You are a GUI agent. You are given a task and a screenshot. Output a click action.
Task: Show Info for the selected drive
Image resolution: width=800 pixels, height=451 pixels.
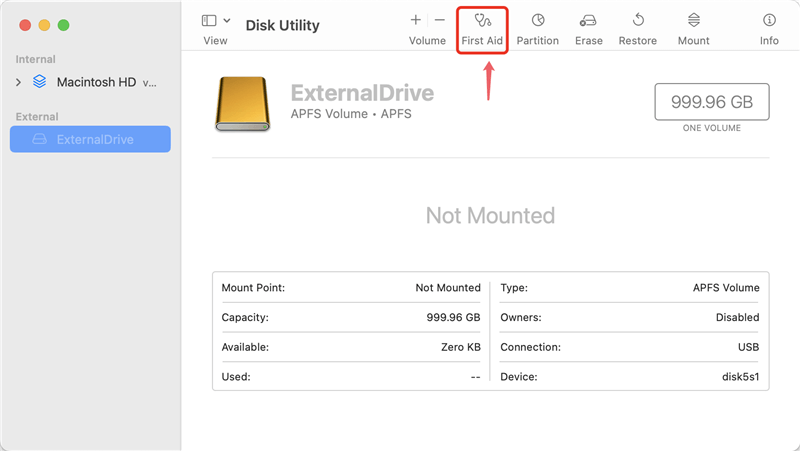pyautogui.click(x=768, y=20)
